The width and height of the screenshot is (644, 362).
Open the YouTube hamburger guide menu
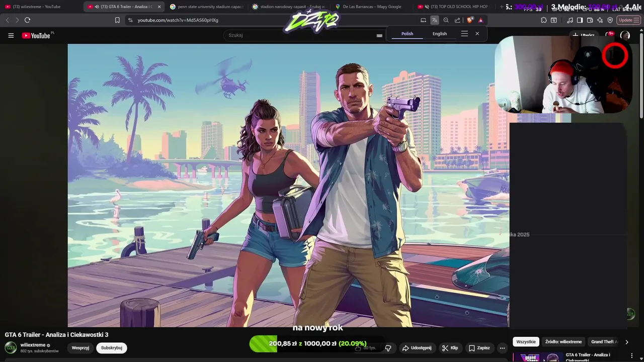[11, 35]
